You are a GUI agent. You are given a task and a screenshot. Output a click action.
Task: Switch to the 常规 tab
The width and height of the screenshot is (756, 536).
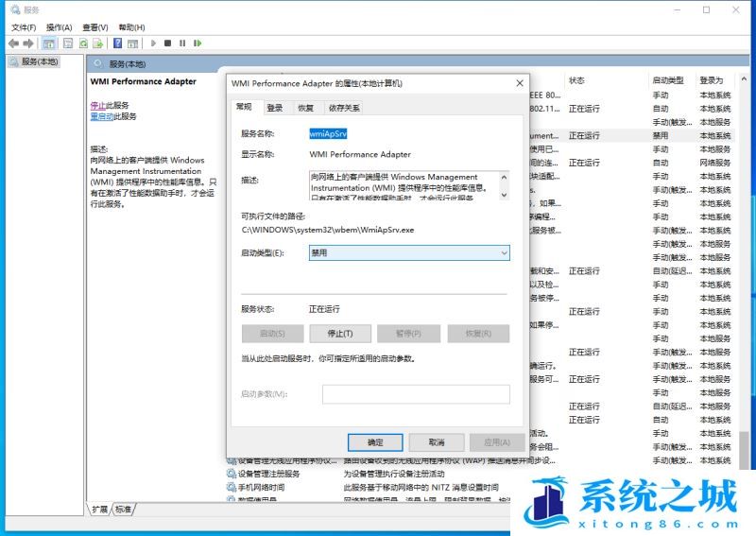click(x=244, y=107)
